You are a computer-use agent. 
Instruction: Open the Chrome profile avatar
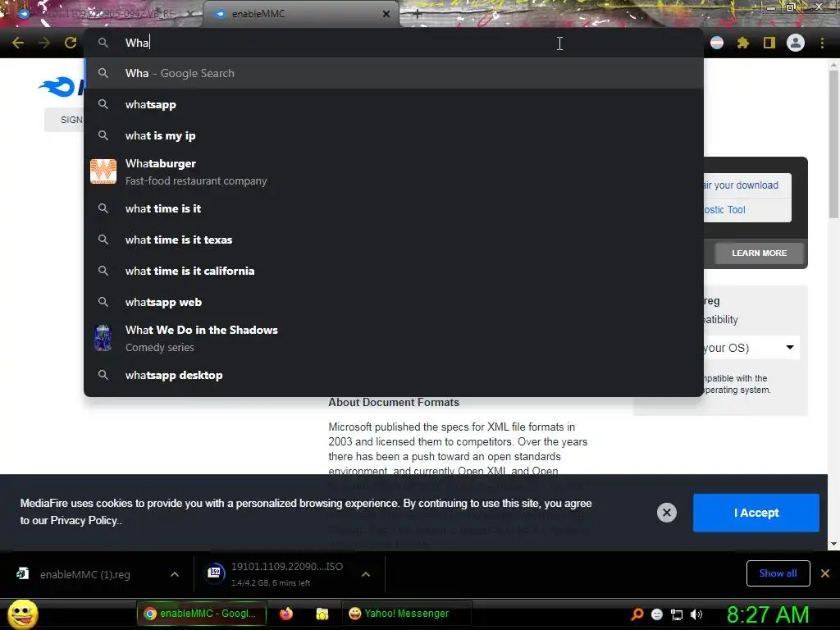pos(796,43)
